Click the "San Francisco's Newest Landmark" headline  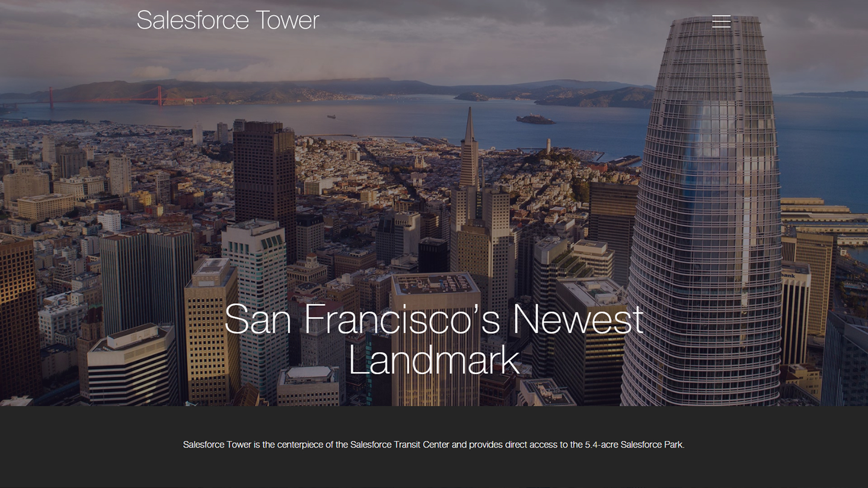tap(434, 340)
